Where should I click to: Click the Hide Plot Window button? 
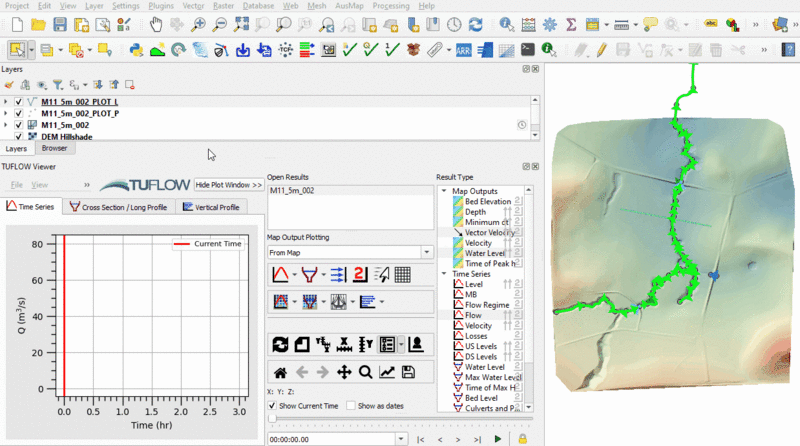click(229, 185)
